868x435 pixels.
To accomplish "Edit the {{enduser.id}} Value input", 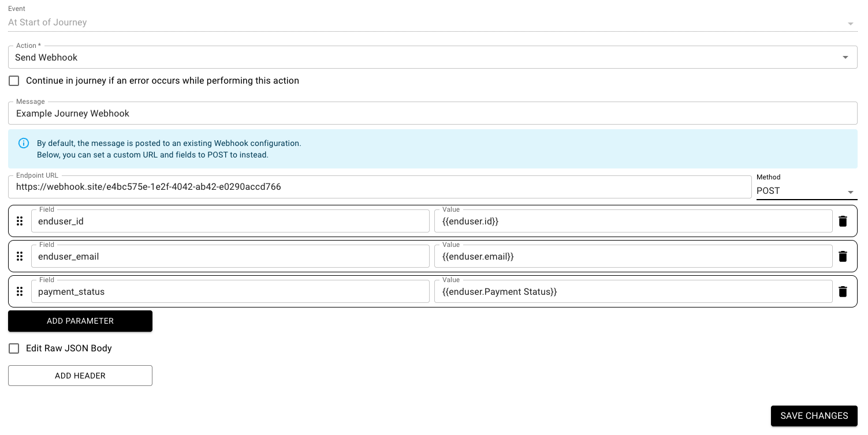I will coord(634,221).
